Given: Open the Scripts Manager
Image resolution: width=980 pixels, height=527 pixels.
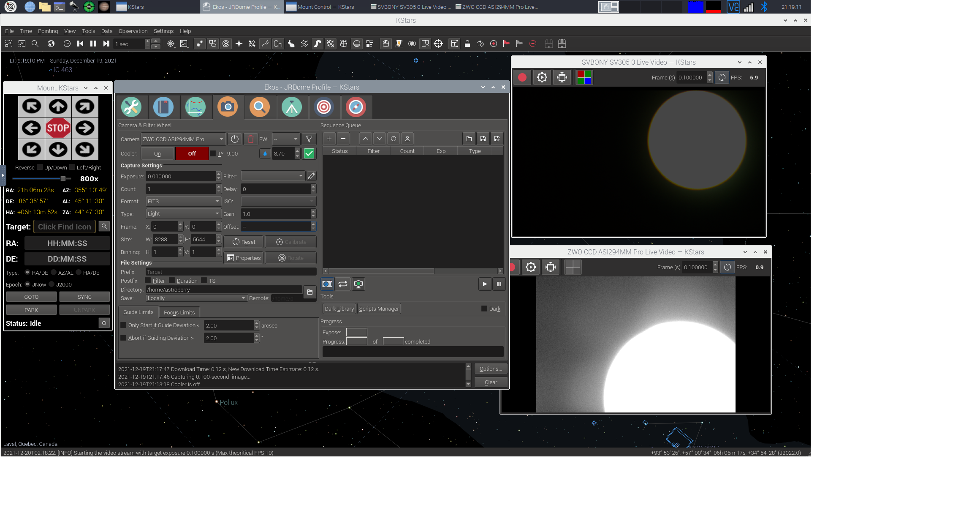Looking at the screenshot, I should point(379,309).
